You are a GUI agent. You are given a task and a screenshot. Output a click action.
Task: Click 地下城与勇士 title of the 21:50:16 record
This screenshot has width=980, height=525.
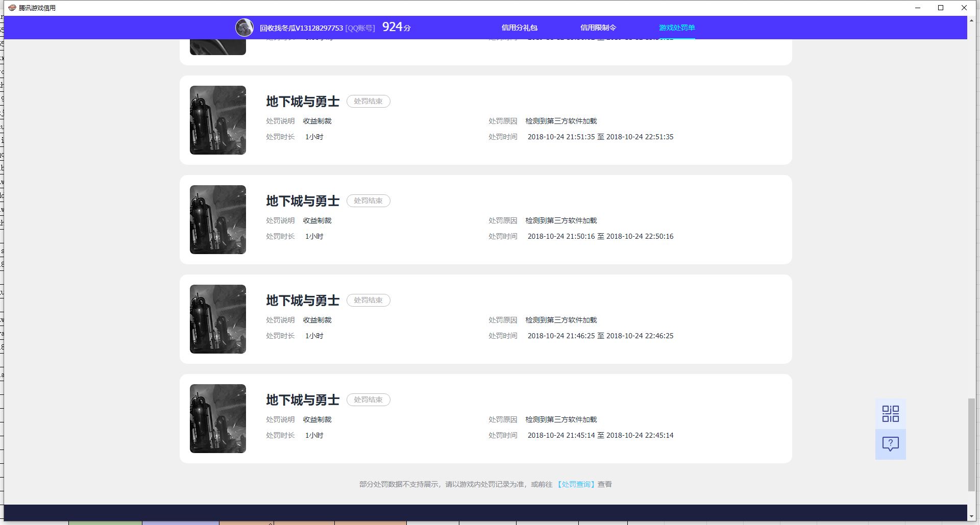click(302, 201)
